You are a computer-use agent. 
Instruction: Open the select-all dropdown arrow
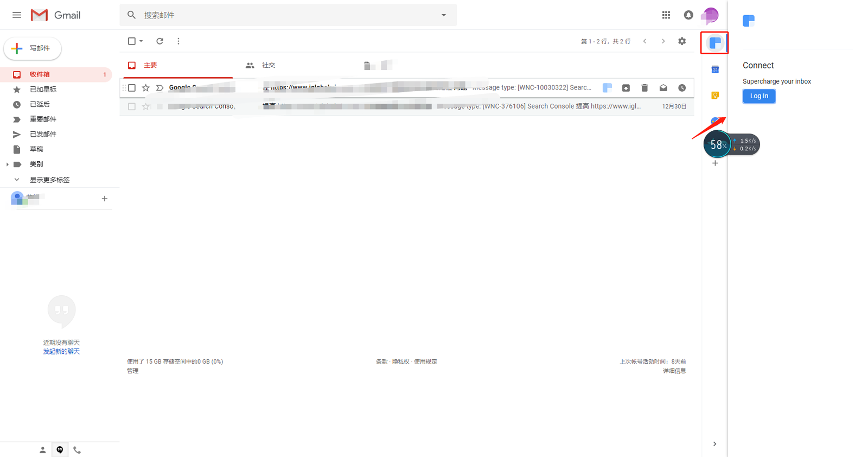tap(141, 41)
